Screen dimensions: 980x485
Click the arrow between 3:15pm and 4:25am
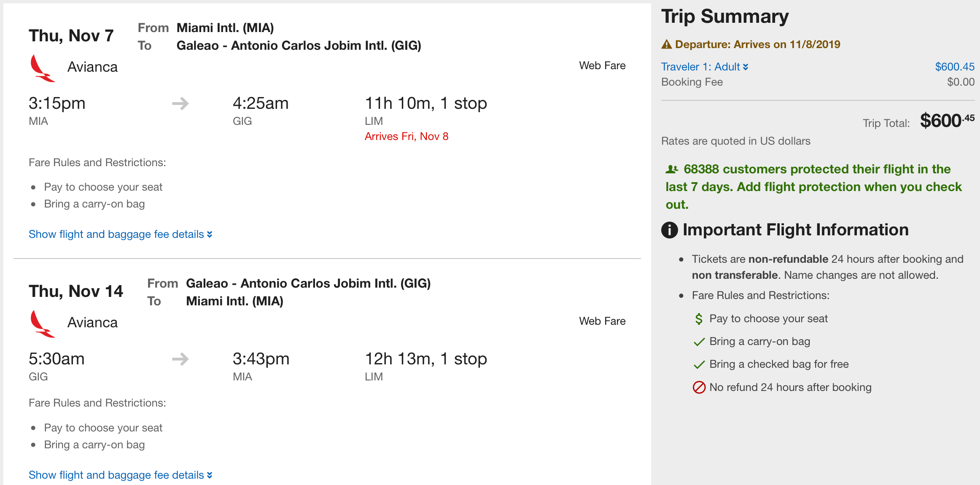click(x=180, y=103)
